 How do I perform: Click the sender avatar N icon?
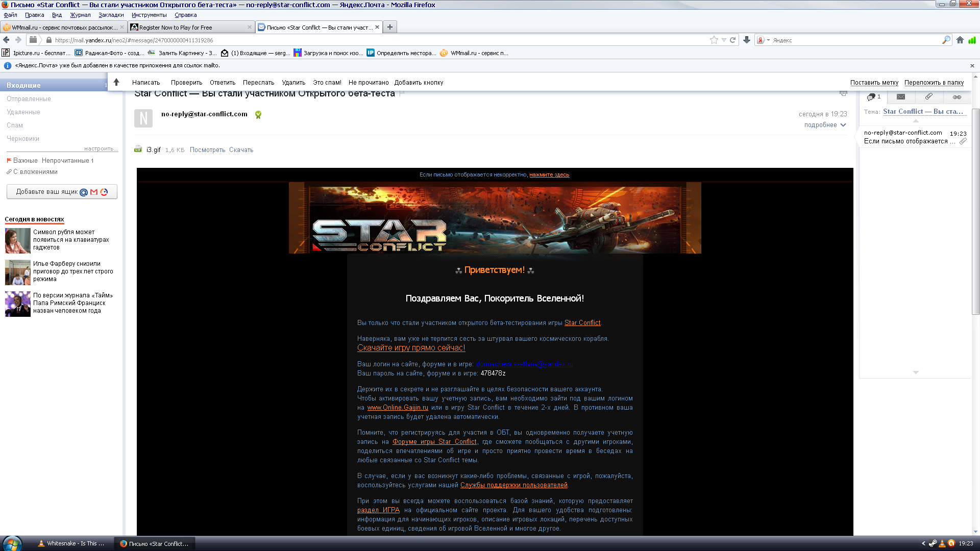pyautogui.click(x=143, y=118)
